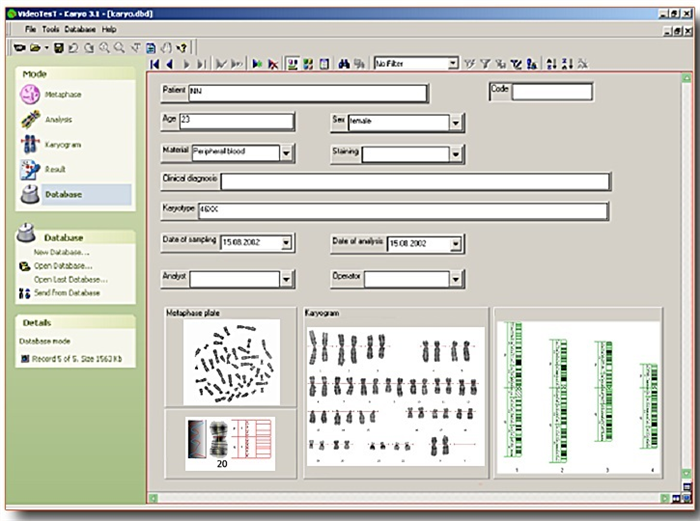The width and height of the screenshot is (700, 521).
Task: Click Open Last Database link
Action: tap(71, 279)
